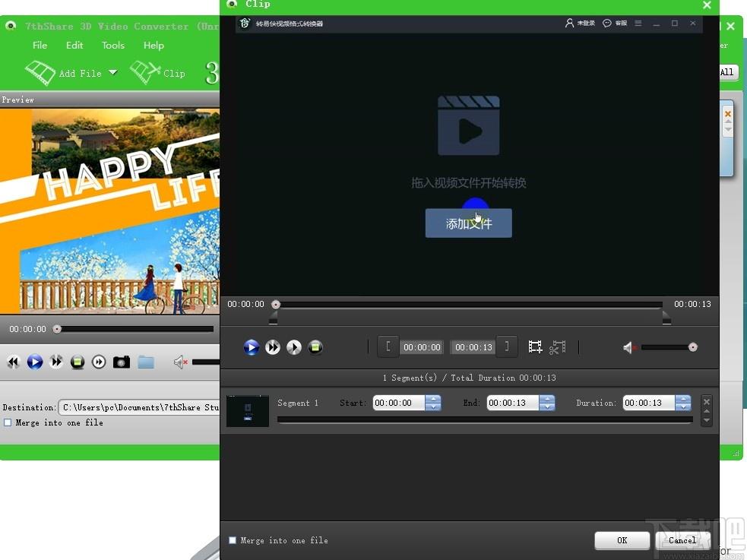
Task: Move the file up with the arrow in main window
Action: (x=727, y=122)
